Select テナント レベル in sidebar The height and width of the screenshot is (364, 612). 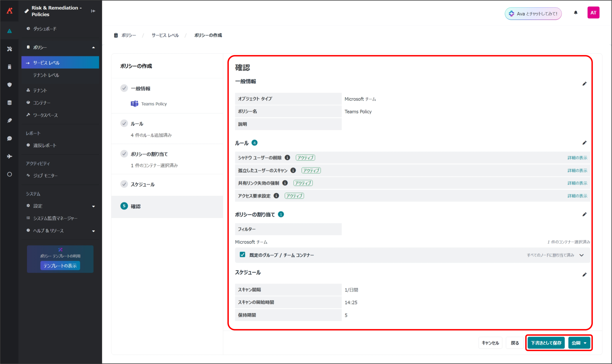[x=46, y=75]
